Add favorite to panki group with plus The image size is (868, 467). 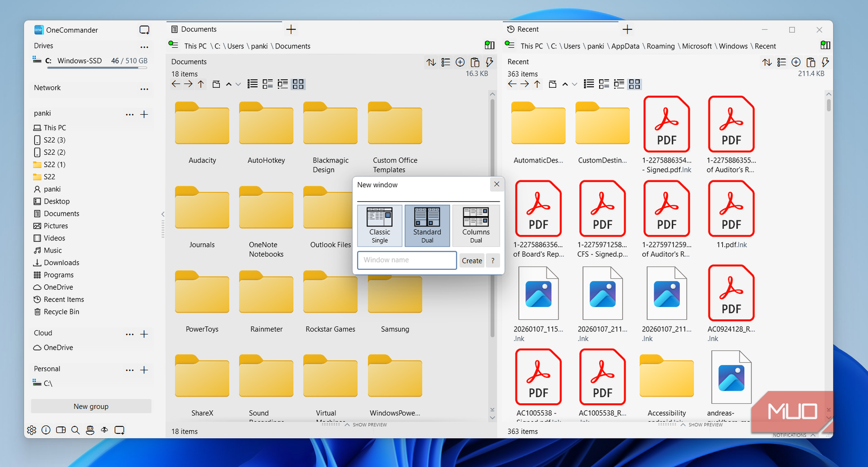[144, 114]
